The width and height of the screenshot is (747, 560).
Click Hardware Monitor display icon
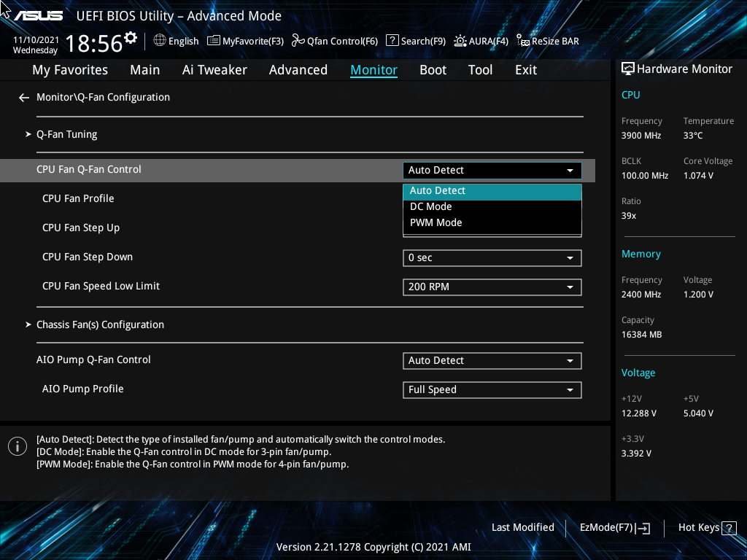coord(628,69)
